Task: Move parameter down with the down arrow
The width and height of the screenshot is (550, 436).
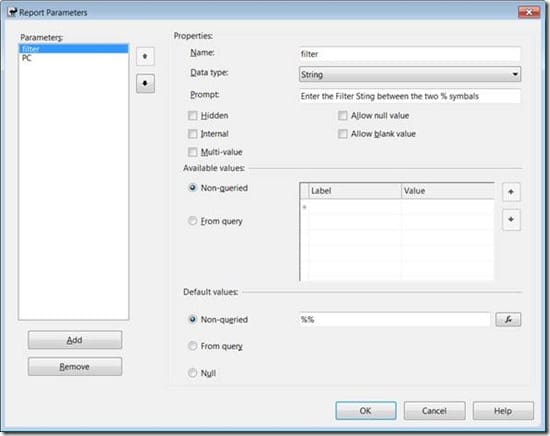Action: pyautogui.click(x=145, y=83)
